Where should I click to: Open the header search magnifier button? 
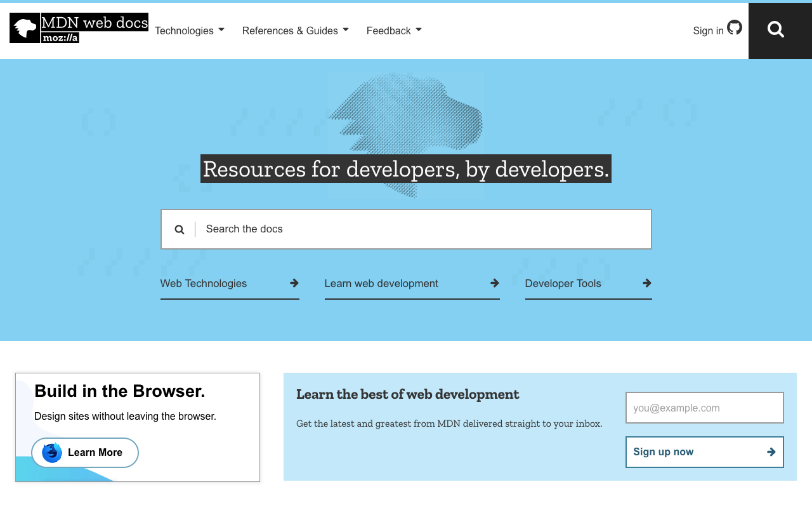click(775, 29)
